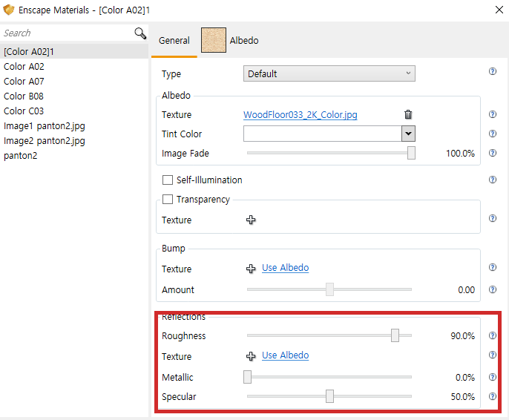The height and width of the screenshot is (420, 509).
Task: Add a bump texture with plus icon
Action: [251, 269]
